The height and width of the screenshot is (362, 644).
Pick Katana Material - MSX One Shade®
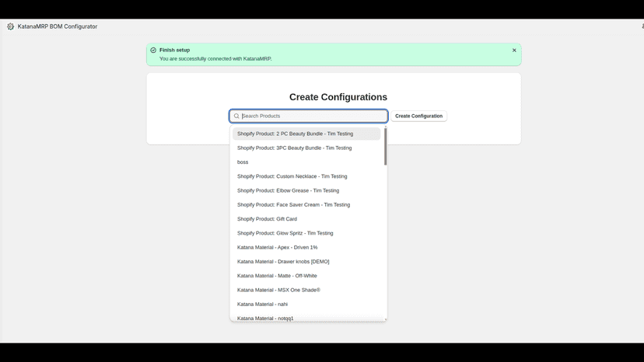click(x=306, y=290)
